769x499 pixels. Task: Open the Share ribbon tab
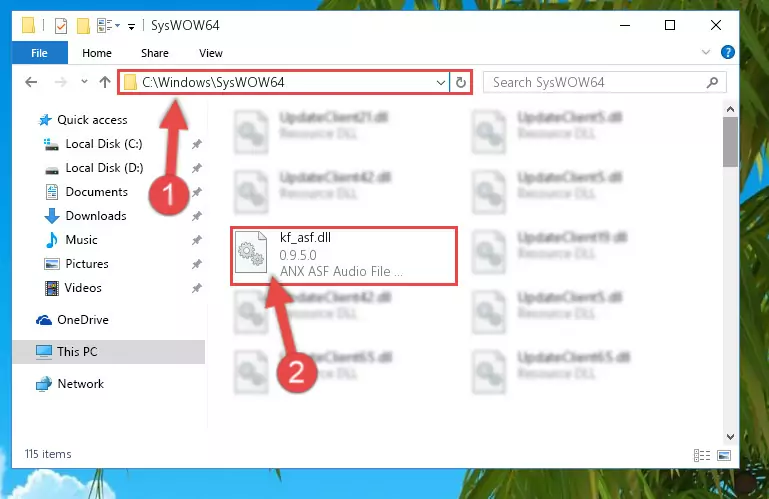click(155, 53)
